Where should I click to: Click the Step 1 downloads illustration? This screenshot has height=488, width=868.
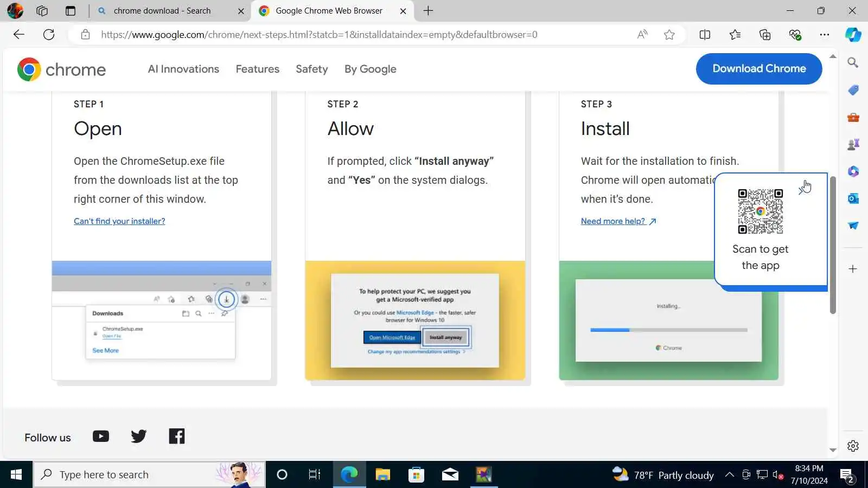point(162,320)
